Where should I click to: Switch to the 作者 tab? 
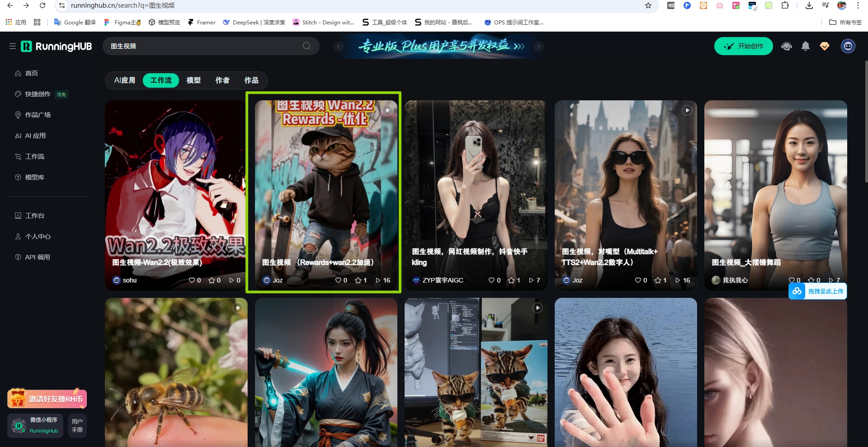[x=222, y=80]
